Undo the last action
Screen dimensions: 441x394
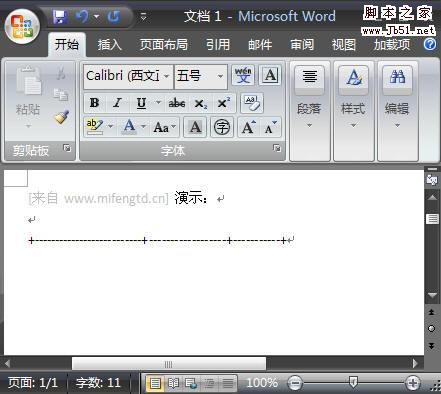(x=82, y=16)
